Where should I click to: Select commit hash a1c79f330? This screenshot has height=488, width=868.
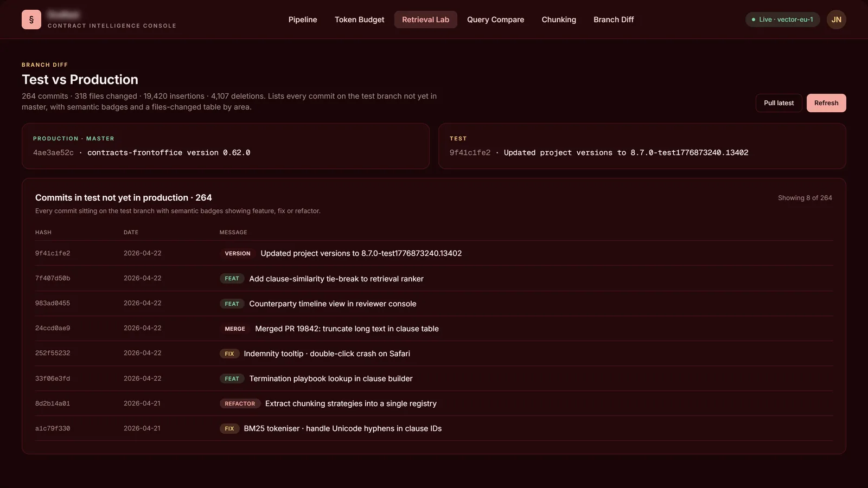53,428
